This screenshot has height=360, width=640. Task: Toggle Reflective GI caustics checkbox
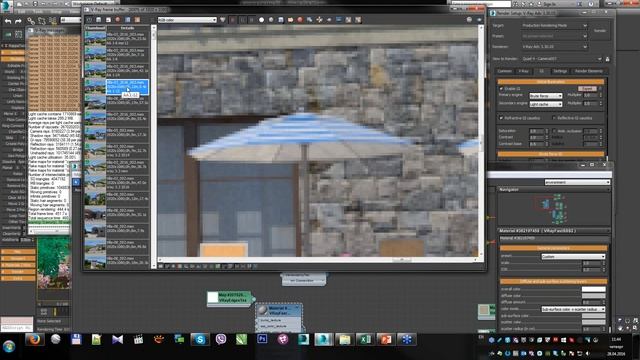tap(554, 118)
